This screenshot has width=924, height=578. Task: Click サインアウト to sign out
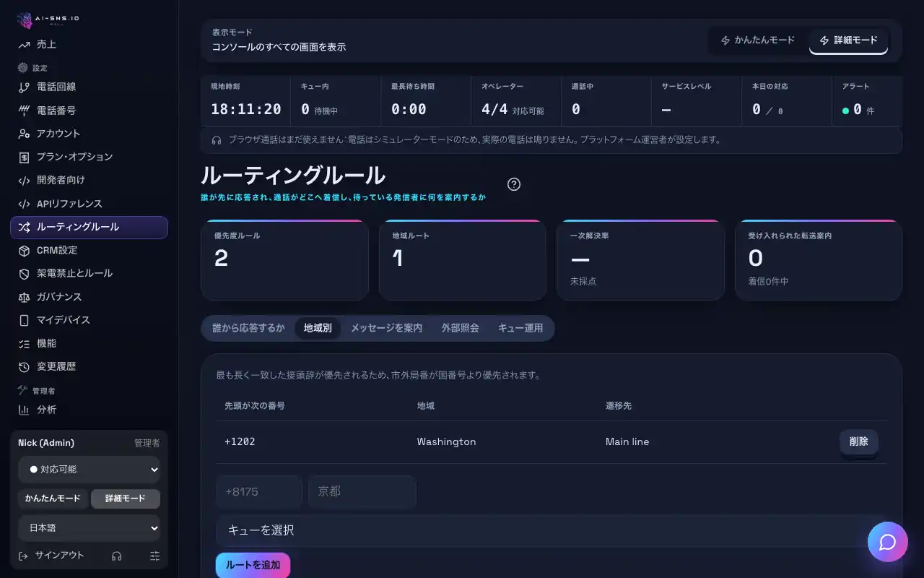pyautogui.click(x=53, y=556)
